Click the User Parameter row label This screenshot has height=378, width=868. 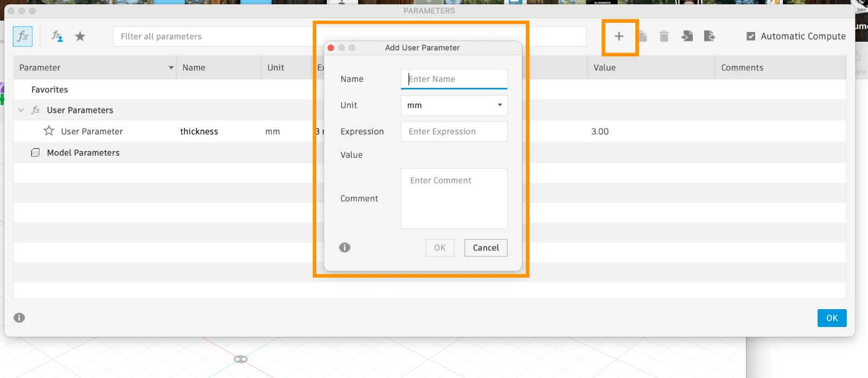(x=92, y=131)
